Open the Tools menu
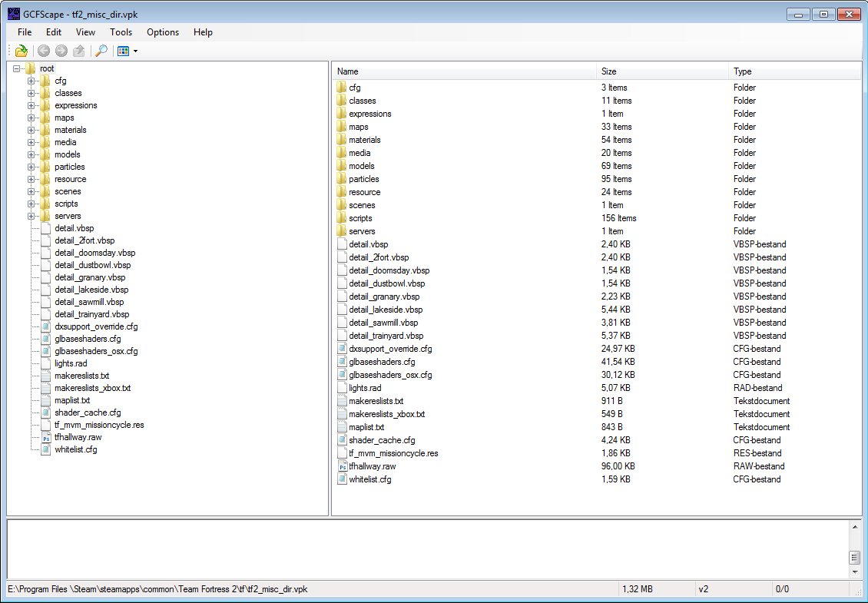Viewport: 868px width, 603px height. click(121, 32)
